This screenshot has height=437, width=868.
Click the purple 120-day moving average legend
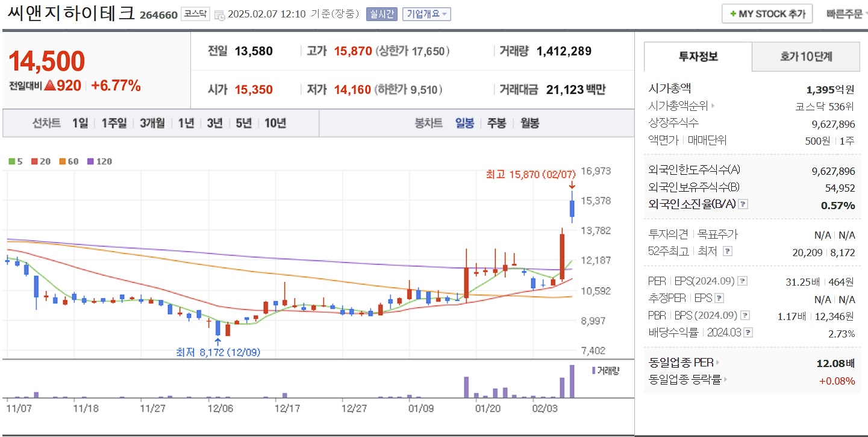point(99,162)
